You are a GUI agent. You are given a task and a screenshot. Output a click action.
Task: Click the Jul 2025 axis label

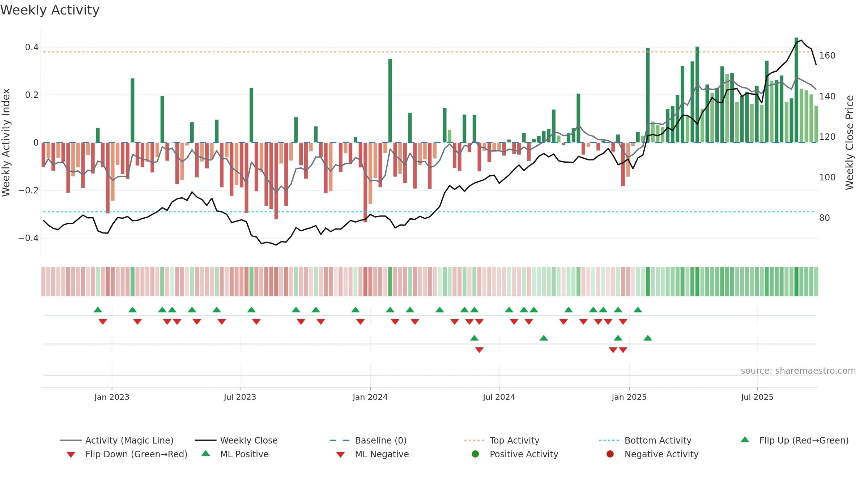click(757, 397)
